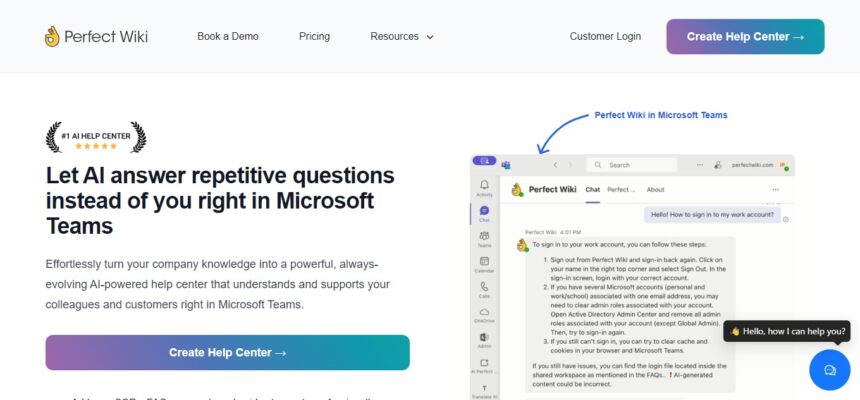Image resolution: width=860 pixels, height=400 pixels.
Task: Open Calendar icon in Teams sidebar
Action: pos(484,264)
